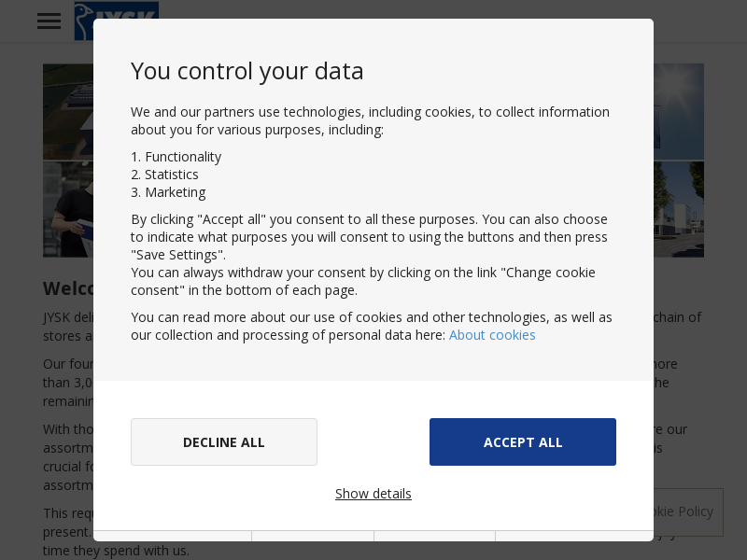Select the top-left header photo
The image size is (747, 560).
(x=68, y=112)
